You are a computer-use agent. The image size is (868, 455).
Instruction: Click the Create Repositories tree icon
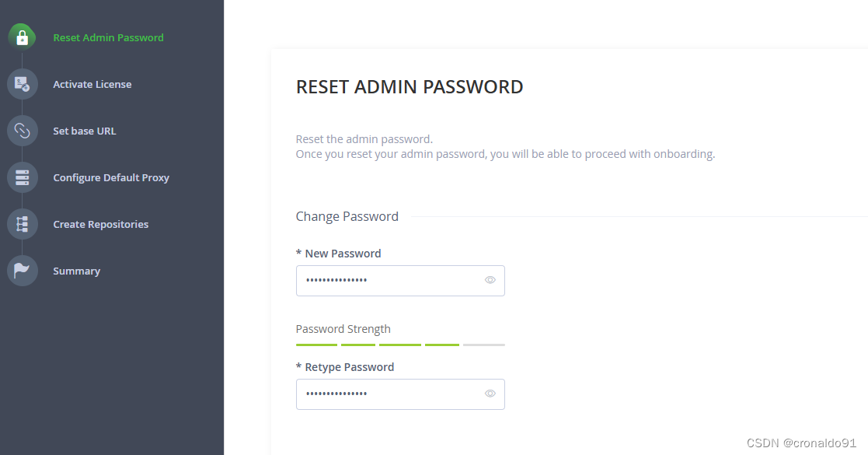(x=22, y=224)
